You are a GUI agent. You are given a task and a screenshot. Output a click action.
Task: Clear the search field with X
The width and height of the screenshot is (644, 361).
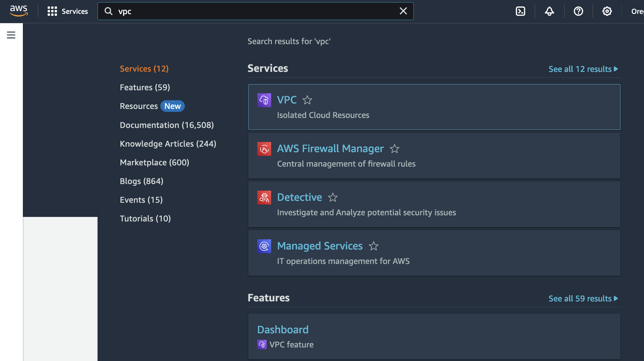tap(403, 11)
